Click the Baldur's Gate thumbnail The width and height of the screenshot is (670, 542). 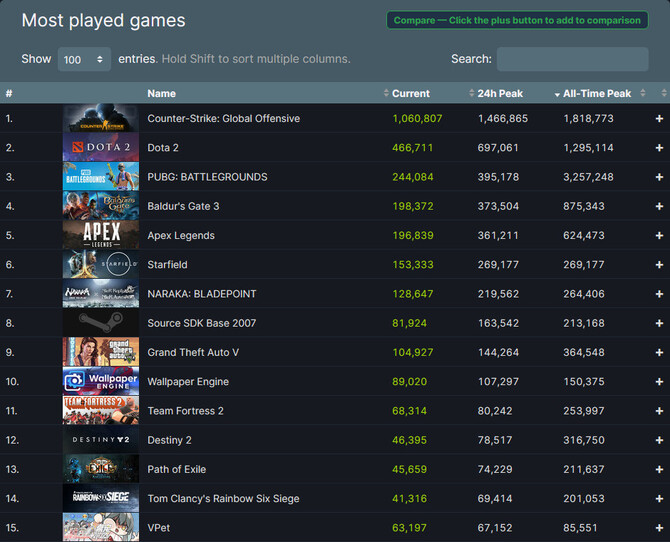(x=101, y=206)
